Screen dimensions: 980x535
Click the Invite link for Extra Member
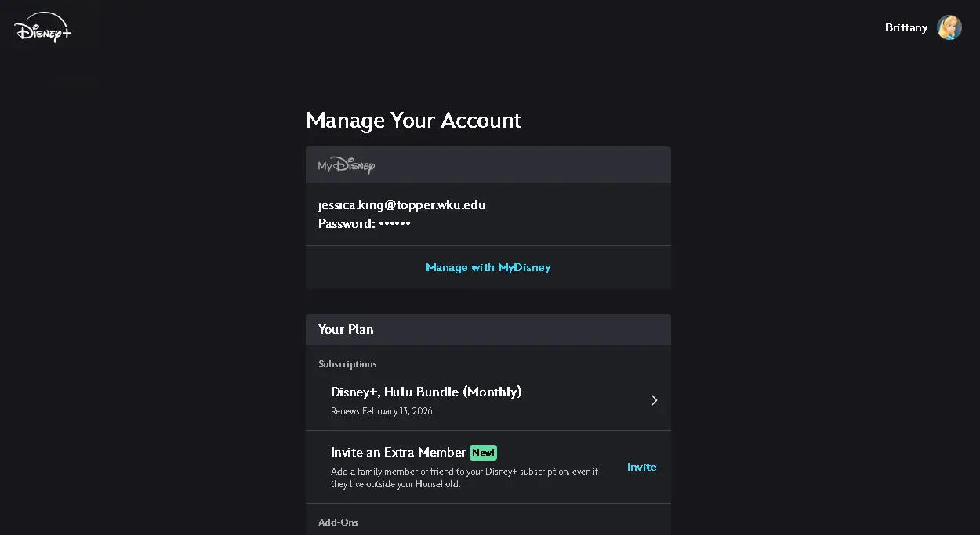pos(642,467)
